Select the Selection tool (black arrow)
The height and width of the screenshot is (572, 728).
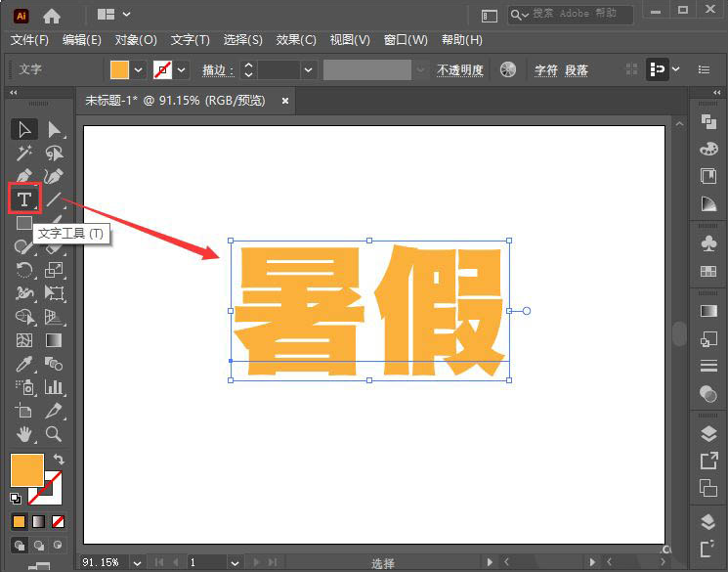(x=24, y=129)
